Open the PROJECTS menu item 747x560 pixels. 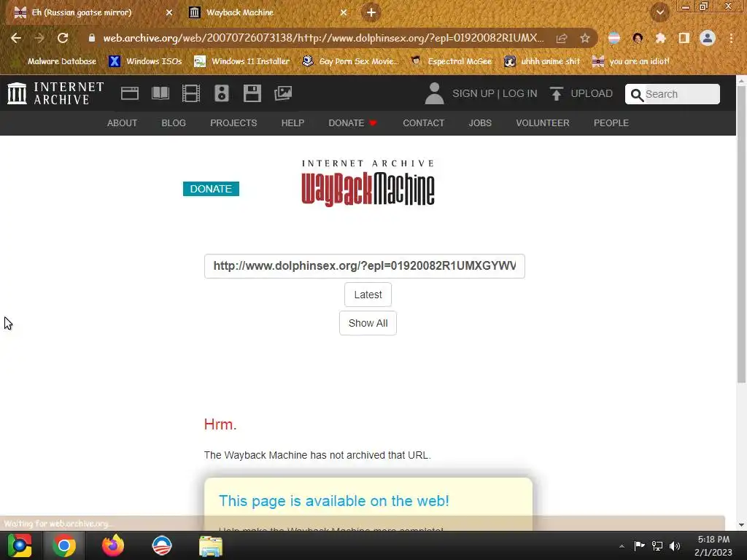point(233,122)
